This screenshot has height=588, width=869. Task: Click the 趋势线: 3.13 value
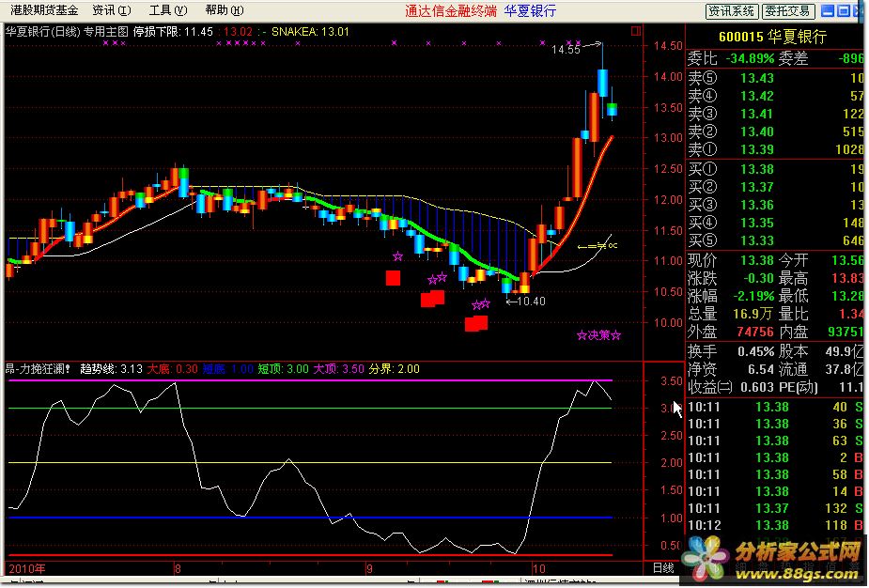coord(111,368)
